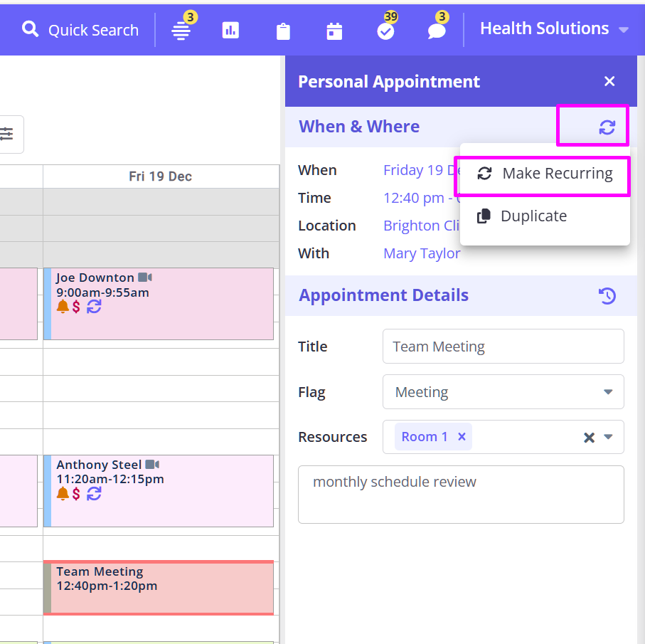Open the clipboard icon in top bar
The width and height of the screenshot is (645, 644).
click(283, 31)
